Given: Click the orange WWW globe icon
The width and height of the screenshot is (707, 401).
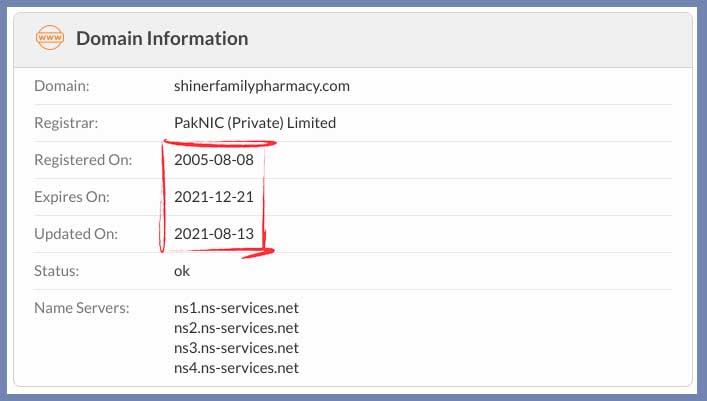Looking at the screenshot, I should tap(48, 39).
